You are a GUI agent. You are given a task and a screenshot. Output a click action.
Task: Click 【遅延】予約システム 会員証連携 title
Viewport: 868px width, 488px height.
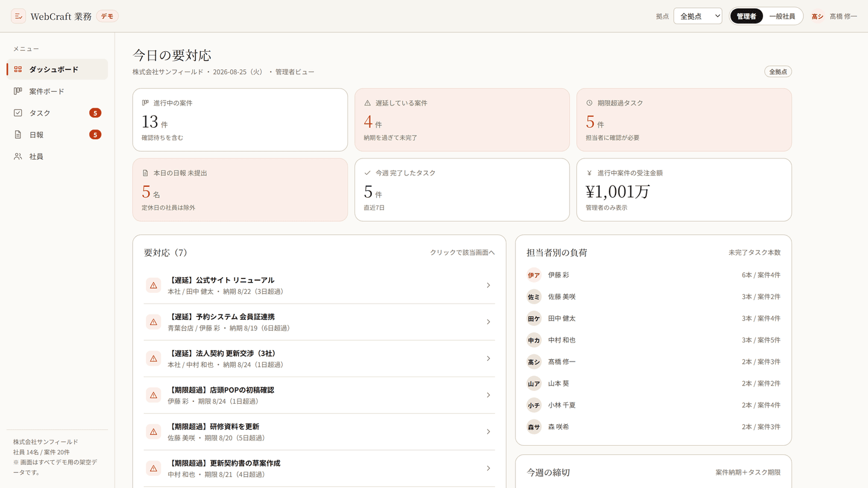[221, 317]
